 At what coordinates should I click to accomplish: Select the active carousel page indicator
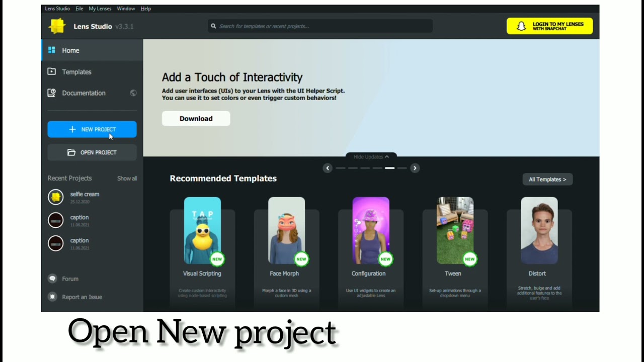pyautogui.click(x=390, y=168)
